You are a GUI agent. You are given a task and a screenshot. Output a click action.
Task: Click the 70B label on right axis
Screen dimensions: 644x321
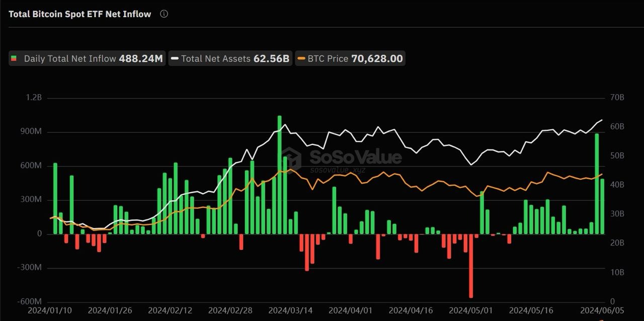[x=617, y=98]
